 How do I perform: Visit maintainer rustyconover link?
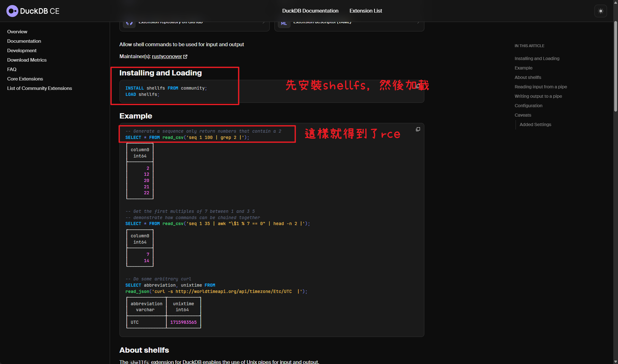point(167,57)
